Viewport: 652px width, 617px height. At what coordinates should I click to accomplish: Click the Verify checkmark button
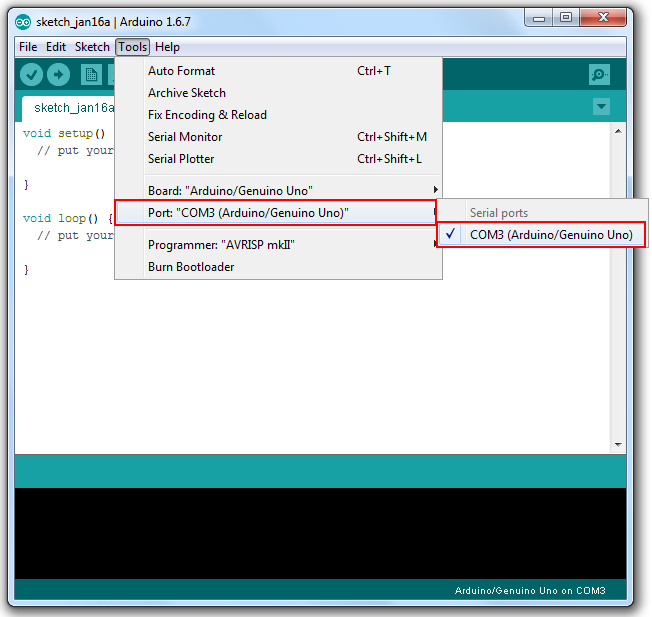coord(31,74)
